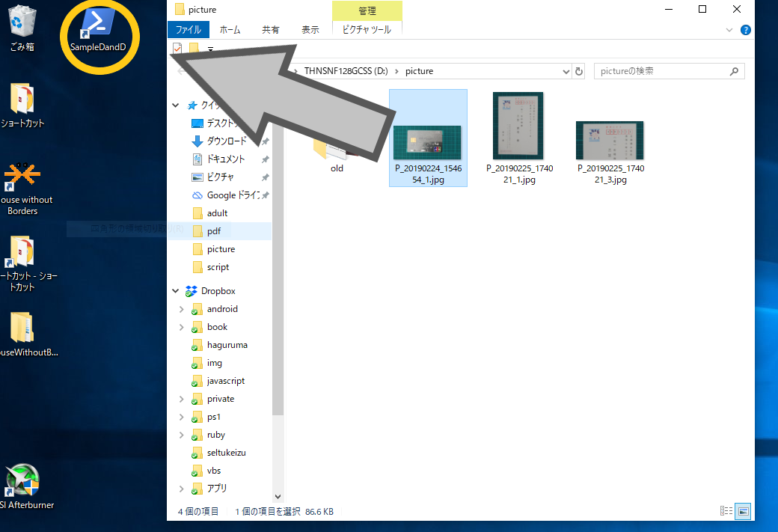The height and width of the screenshot is (532, 778).
Task: Open the address bar history dropdown
Action: tap(566, 72)
